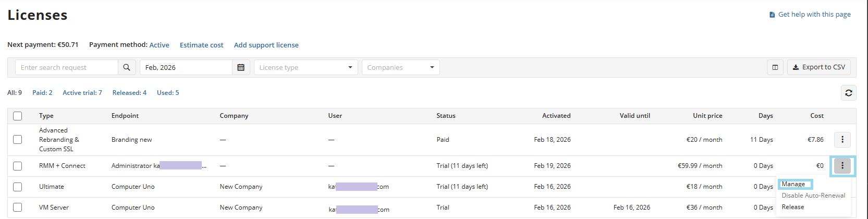Screen dimensions: 868x219
Task: Check the Advanced Rebranding license row
Action: [x=18, y=140]
